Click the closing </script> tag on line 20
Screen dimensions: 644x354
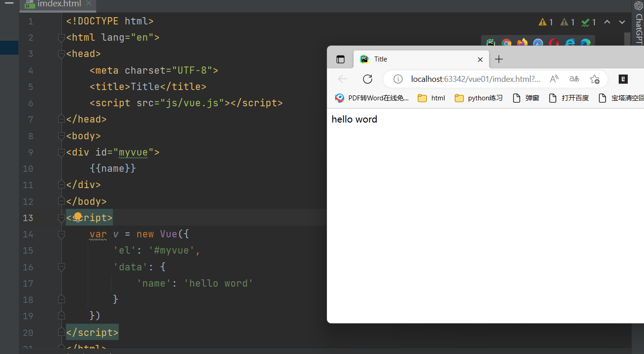click(92, 333)
